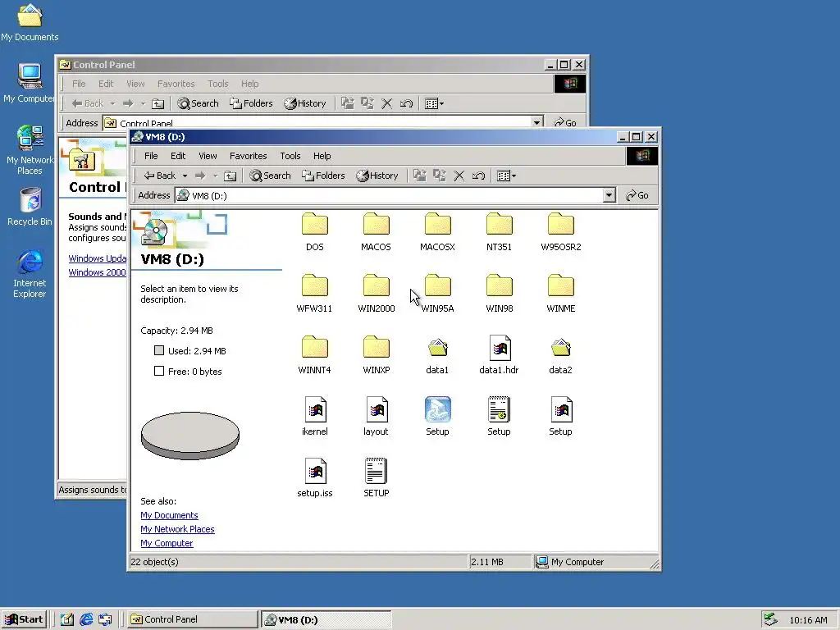
Task: Select the WIN98 folder
Action: click(500, 293)
